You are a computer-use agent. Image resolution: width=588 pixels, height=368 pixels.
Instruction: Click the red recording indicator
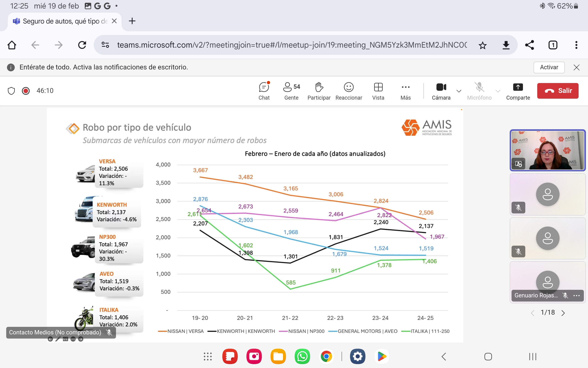click(x=26, y=91)
